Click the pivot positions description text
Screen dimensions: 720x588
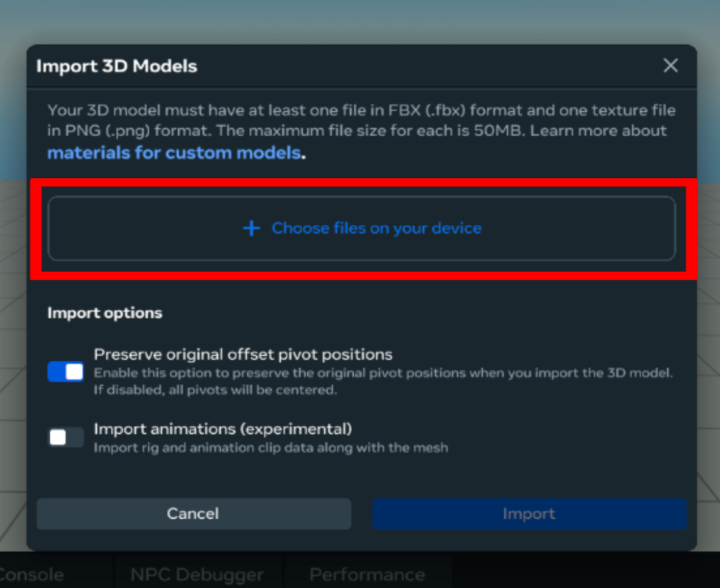[x=383, y=381]
